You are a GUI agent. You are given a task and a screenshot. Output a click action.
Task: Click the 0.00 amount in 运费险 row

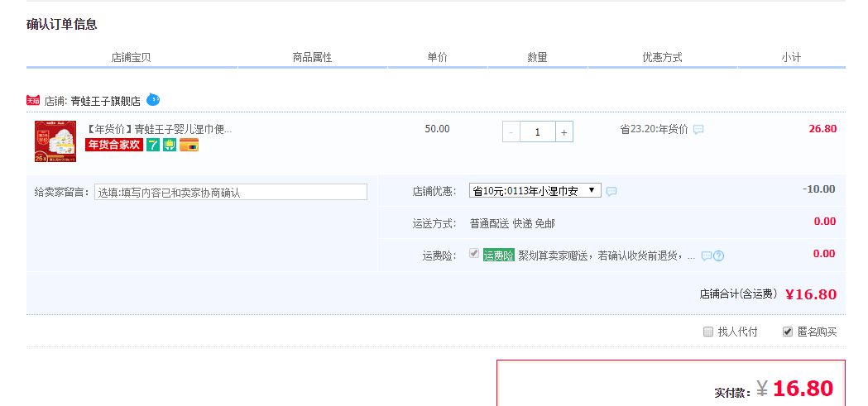click(824, 254)
